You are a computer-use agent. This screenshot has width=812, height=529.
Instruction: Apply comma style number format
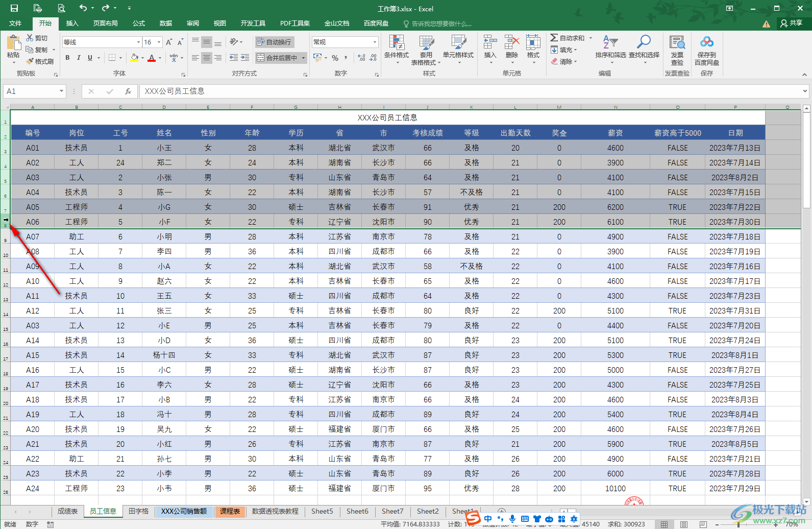pos(346,58)
